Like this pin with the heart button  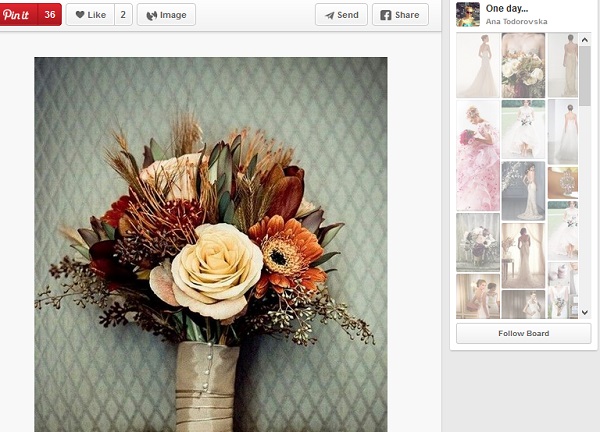89,15
